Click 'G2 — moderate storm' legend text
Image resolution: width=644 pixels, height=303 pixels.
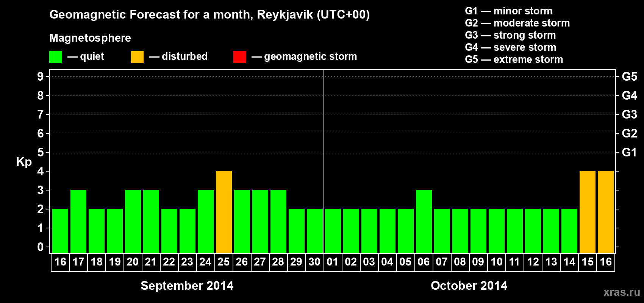click(517, 23)
